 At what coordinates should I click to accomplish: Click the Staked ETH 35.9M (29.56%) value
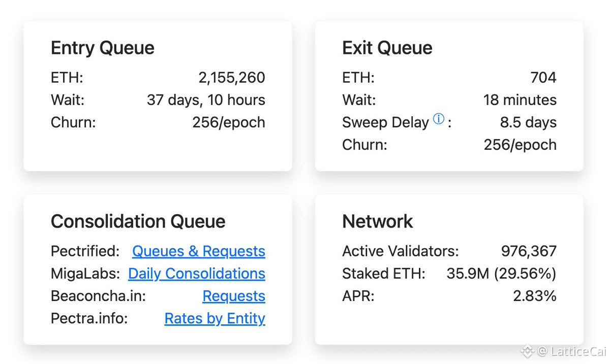pyautogui.click(x=501, y=274)
